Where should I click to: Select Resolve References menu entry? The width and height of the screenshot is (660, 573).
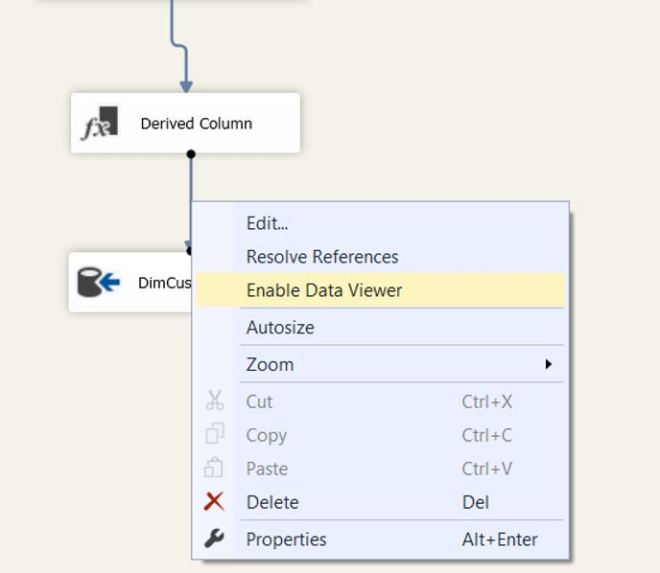(x=322, y=257)
